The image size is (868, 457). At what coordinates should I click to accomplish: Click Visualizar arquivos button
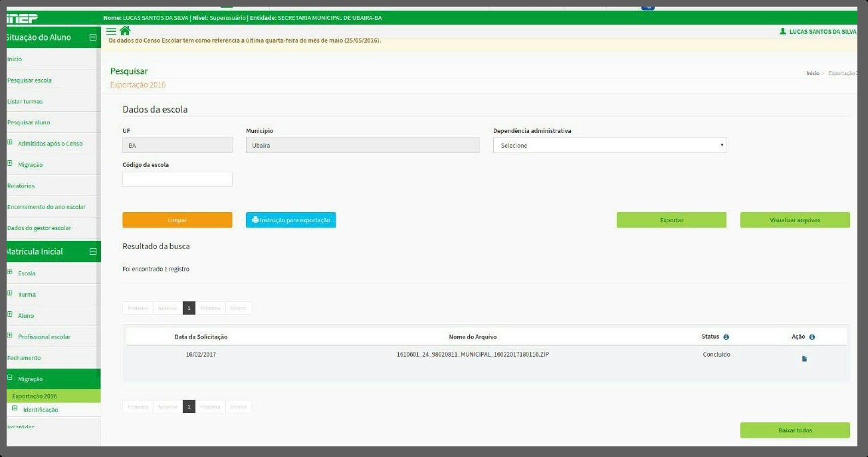click(795, 220)
